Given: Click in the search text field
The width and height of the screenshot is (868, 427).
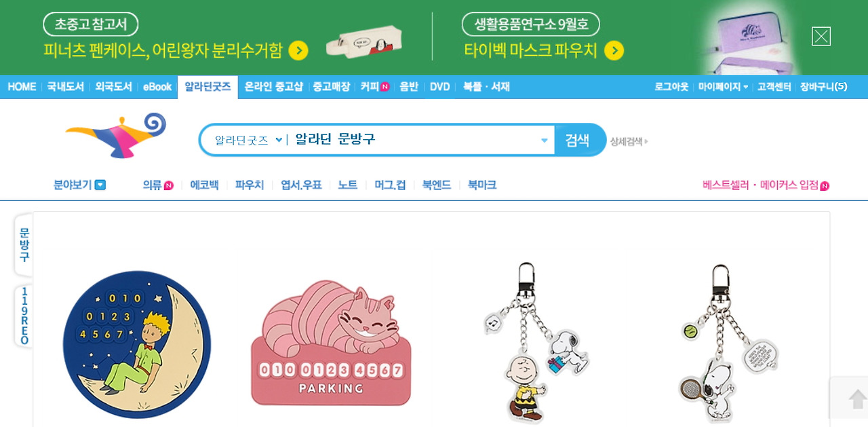Looking at the screenshot, I should point(414,140).
